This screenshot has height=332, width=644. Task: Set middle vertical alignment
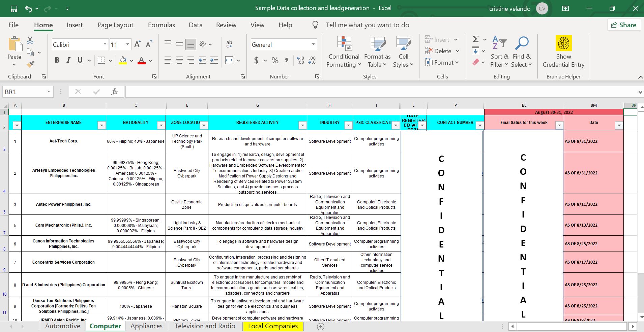click(179, 44)
